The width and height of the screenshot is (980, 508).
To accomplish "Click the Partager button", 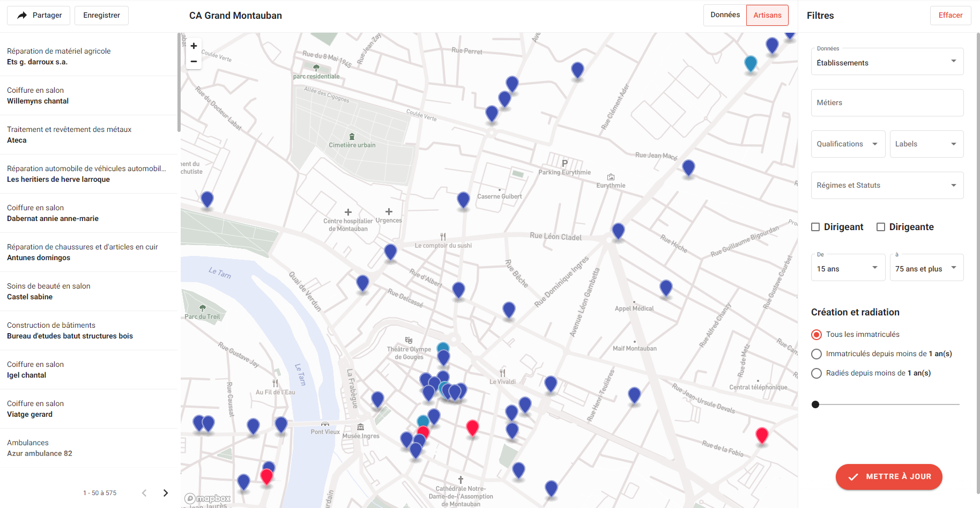I will (x=40, y=15).
